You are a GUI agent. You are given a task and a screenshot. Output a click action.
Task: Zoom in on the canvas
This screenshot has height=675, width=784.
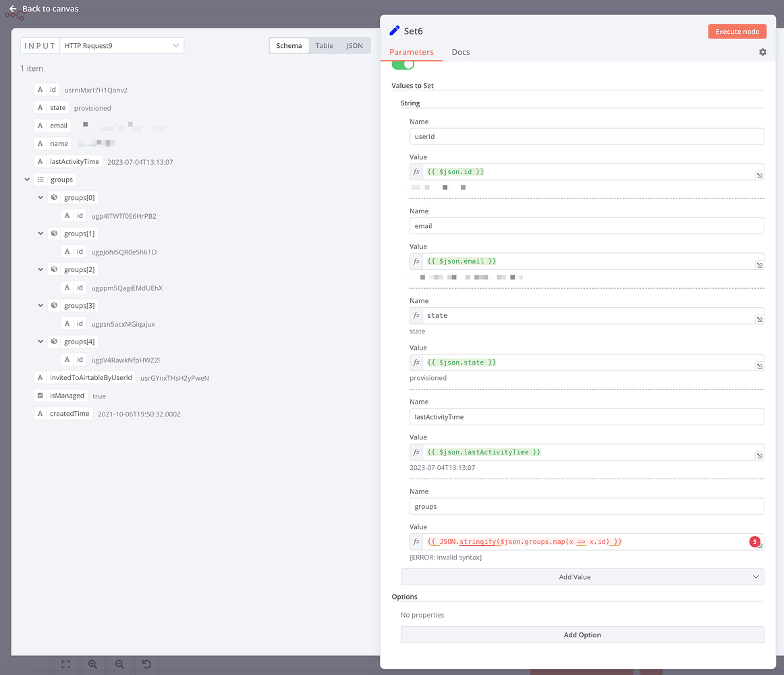coord(92,664)
